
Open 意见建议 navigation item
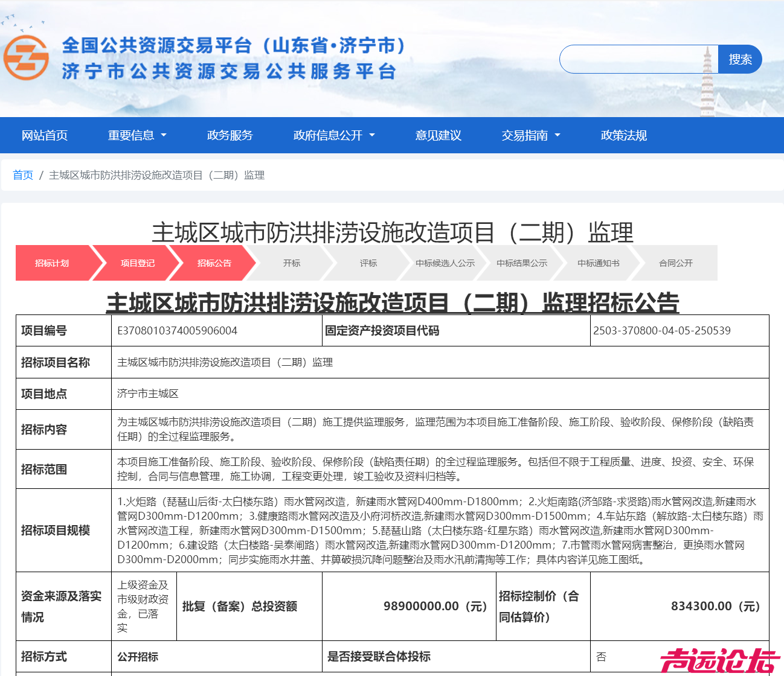439,135
